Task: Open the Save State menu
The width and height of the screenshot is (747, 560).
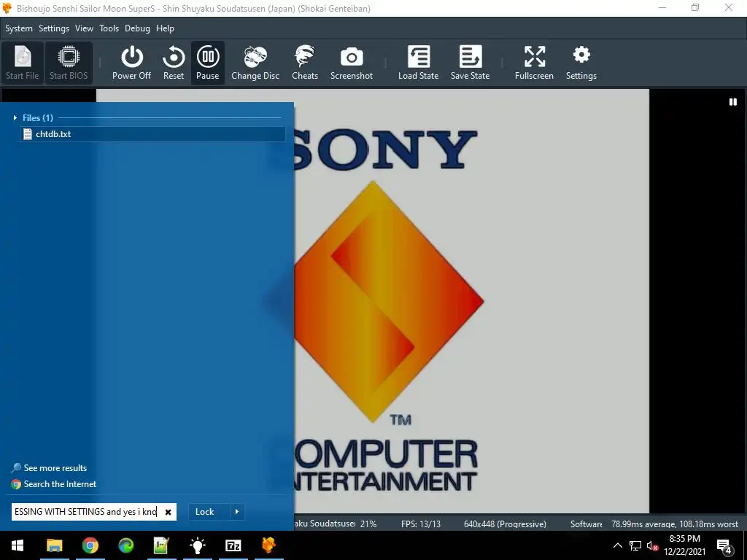Action: [471, 63]
